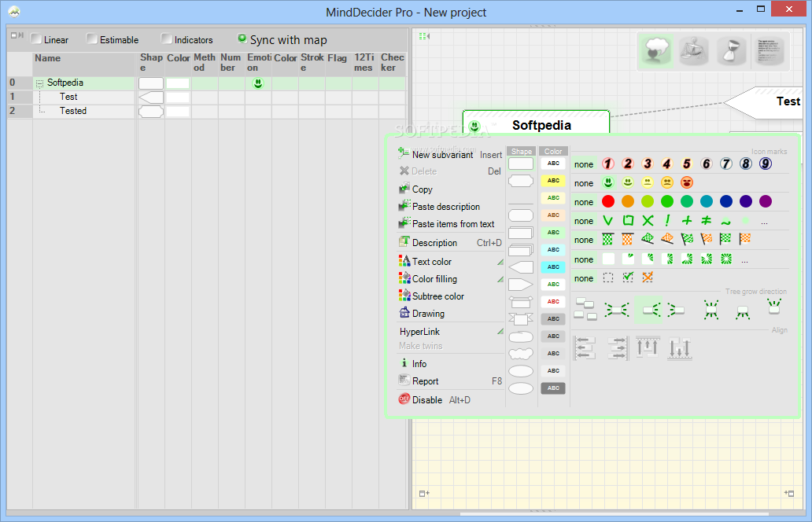Select the left-pointing arrow shape
Image resolution: width=812 pixels, height=522 pixels.
(x=521, y=267)
